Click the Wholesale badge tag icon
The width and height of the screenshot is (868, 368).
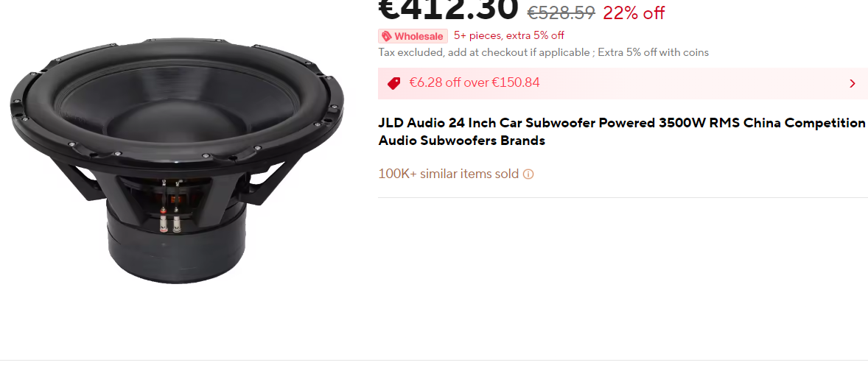pos(386,37)
